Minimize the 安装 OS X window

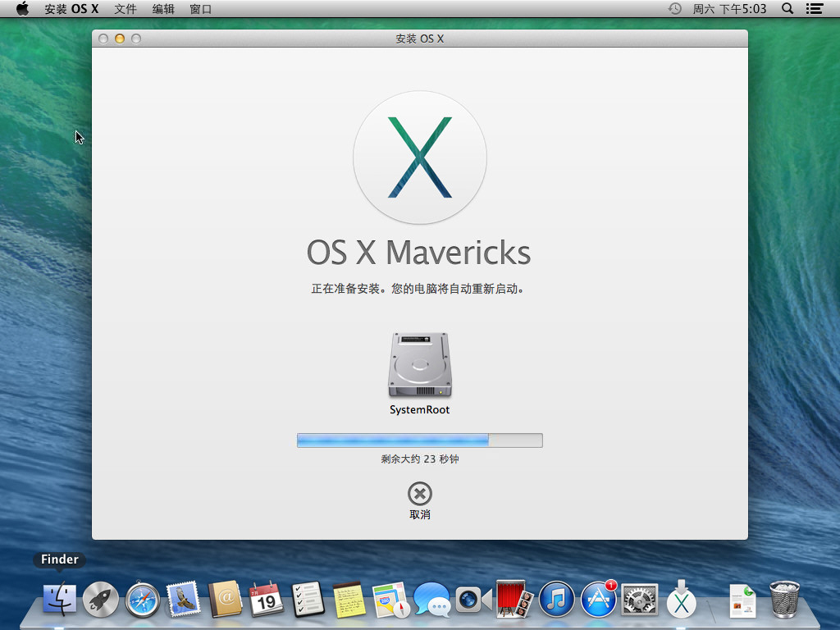pos(120,39)
